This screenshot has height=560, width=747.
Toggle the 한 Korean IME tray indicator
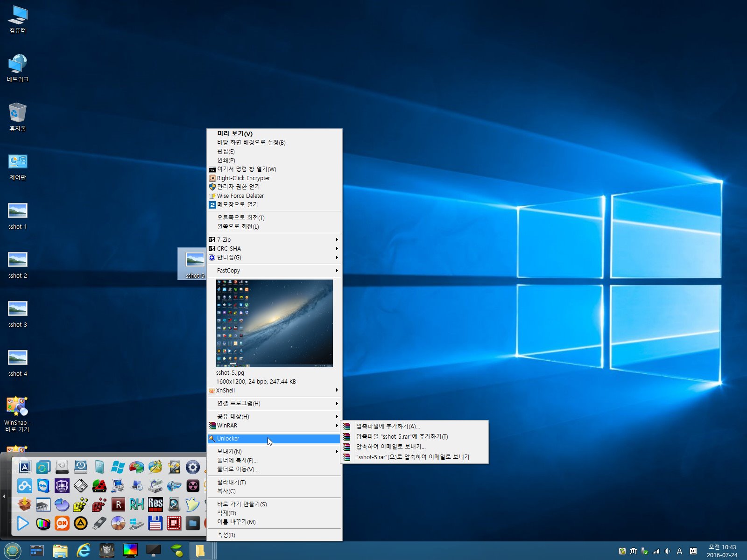pyautogui.click(x=693, y=551)
